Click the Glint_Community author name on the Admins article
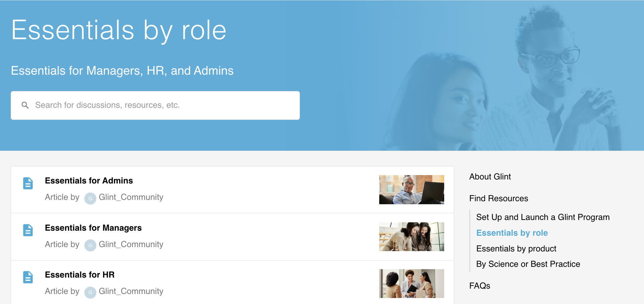Image resolution: width=644 pixels, height=304 pixels. click(131, 197)
